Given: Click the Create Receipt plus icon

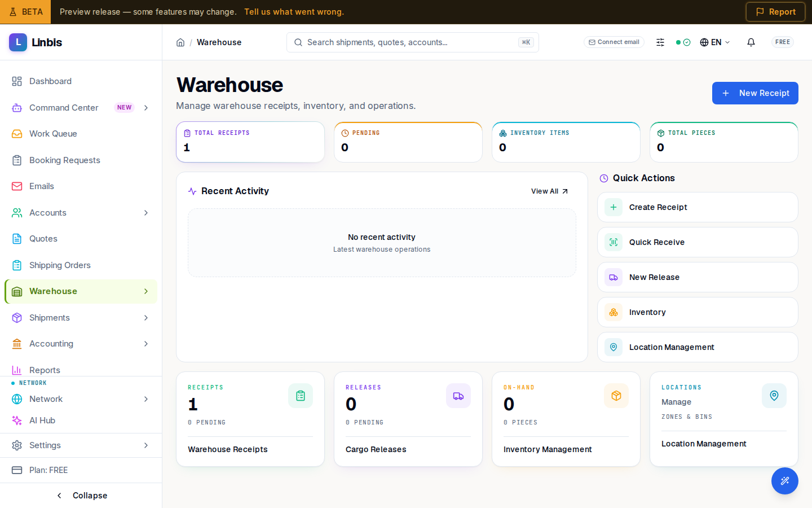Looking at the screenshot, I should click(x=614, y=207).
